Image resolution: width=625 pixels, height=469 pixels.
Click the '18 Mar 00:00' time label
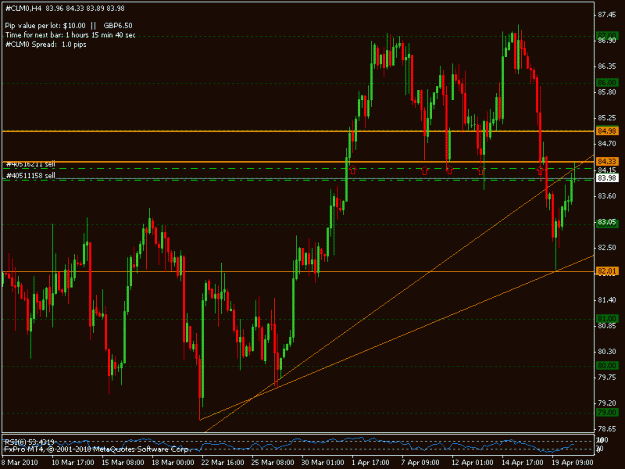(x=173, y=462)
